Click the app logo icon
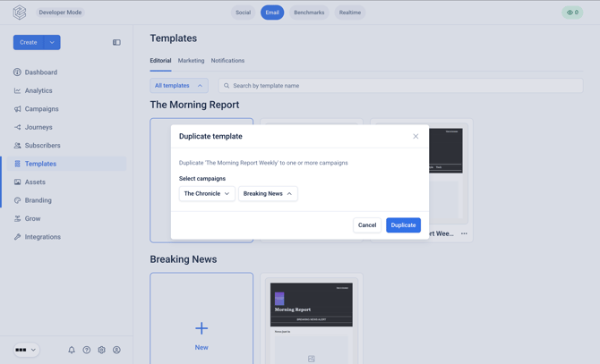Screen dimensions: 600x364 [20, 13]
